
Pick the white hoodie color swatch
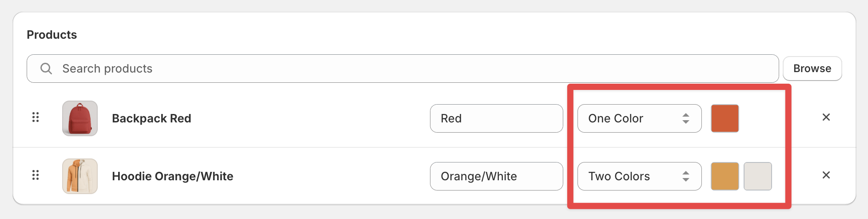point(758,176)
